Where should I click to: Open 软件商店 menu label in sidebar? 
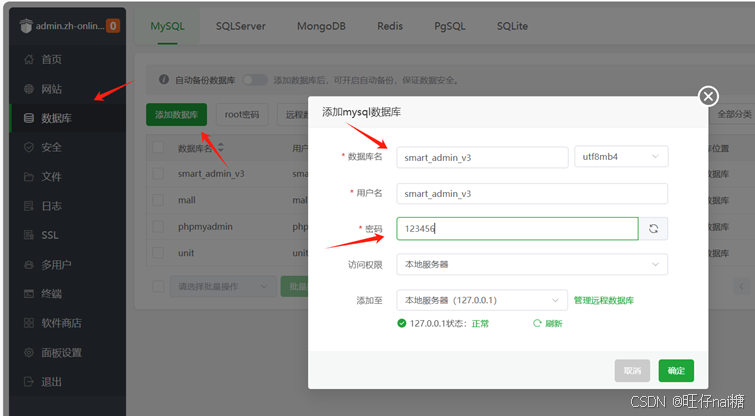coord(61,323)
